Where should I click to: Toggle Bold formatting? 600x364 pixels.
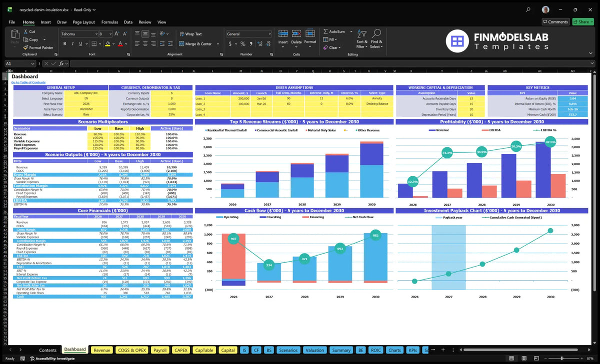point(63,44)
